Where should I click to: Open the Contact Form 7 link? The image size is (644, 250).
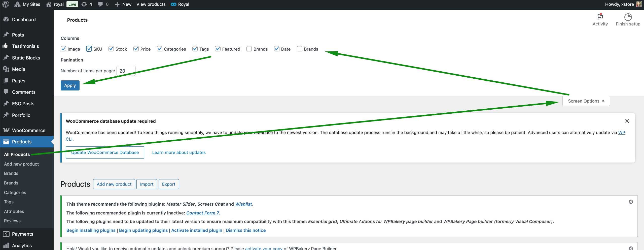(203, 213)
